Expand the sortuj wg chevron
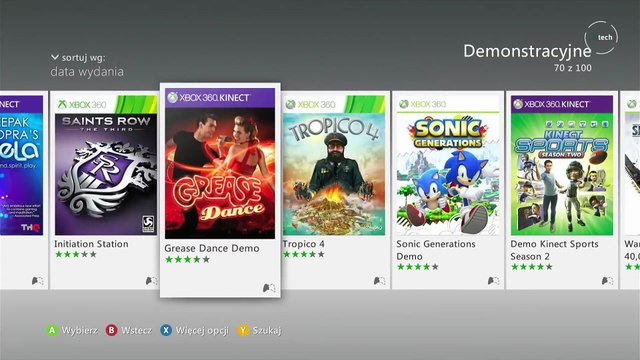Screen dimensions: 640x360 [x=55, y=57]
